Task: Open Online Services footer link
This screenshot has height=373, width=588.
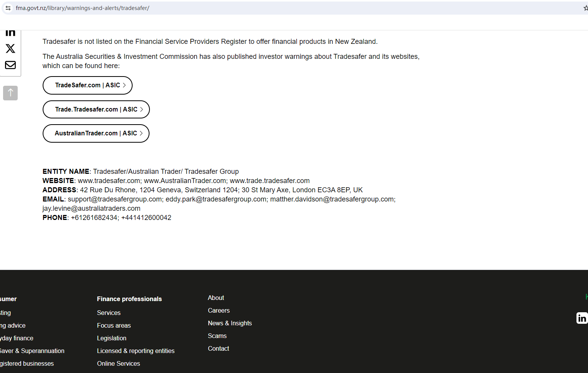Action: point(118,364)
